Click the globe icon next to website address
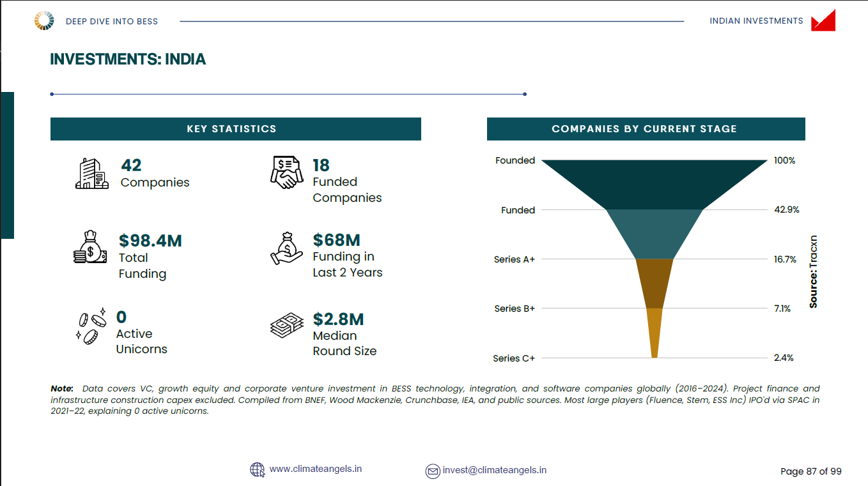 point(257,469)
